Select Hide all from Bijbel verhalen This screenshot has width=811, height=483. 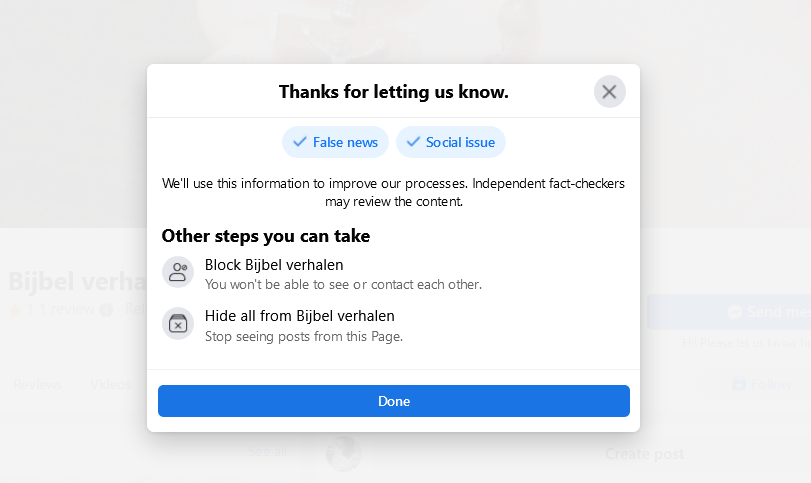click(x=299, y=316)
